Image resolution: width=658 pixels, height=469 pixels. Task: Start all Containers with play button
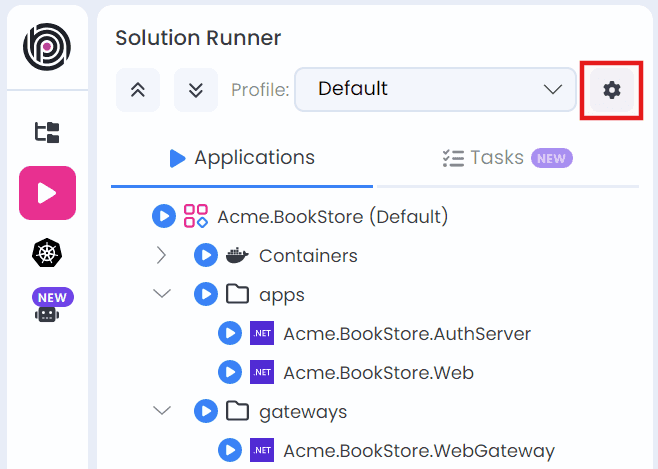(x=205, y=255)
